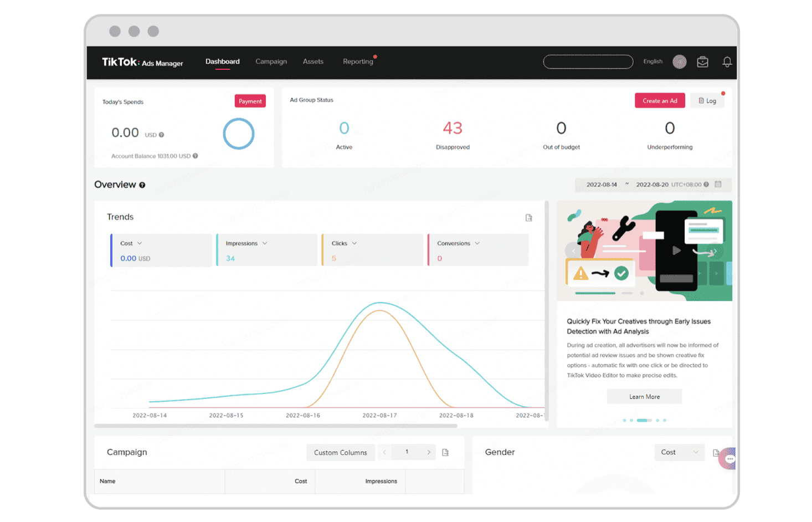Screen dimensions: 812x522
Task: Open the Log button
Action: [707, 101]
